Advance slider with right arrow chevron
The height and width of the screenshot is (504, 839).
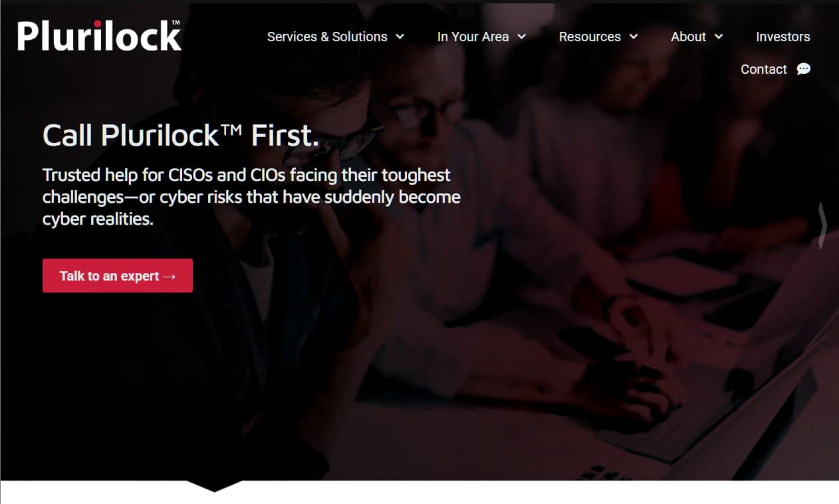pos(822,225)
